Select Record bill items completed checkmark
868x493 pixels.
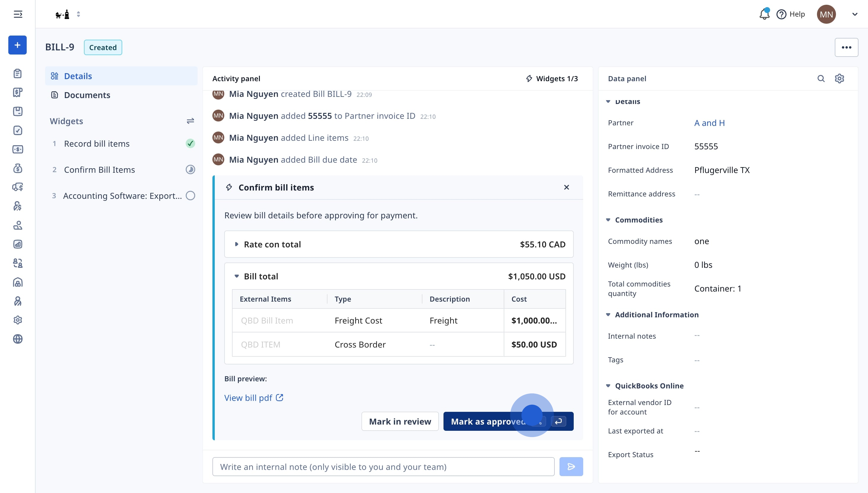pyautogui.click(x=190, y=144)
